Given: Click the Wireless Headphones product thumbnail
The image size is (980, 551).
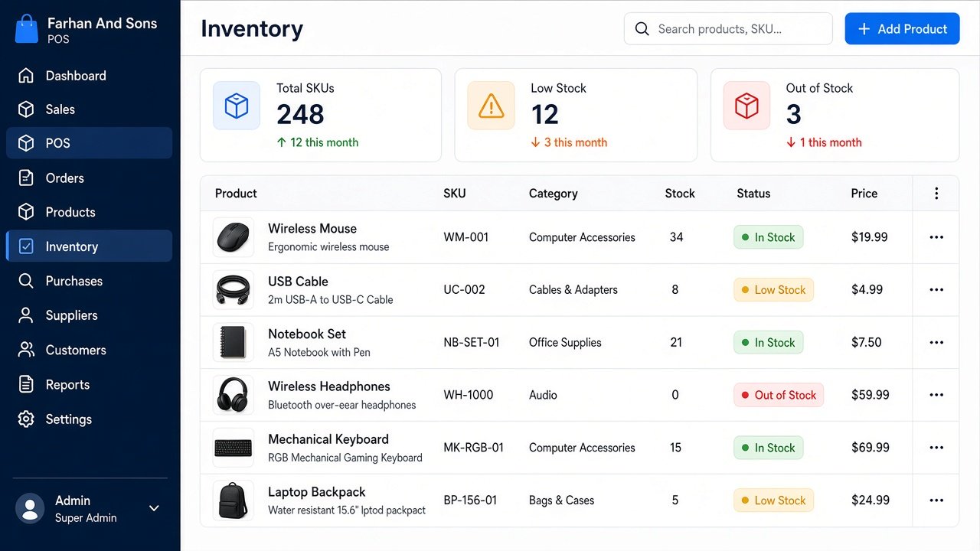Looking at the screenshot, I should click(x=233, y=395).
